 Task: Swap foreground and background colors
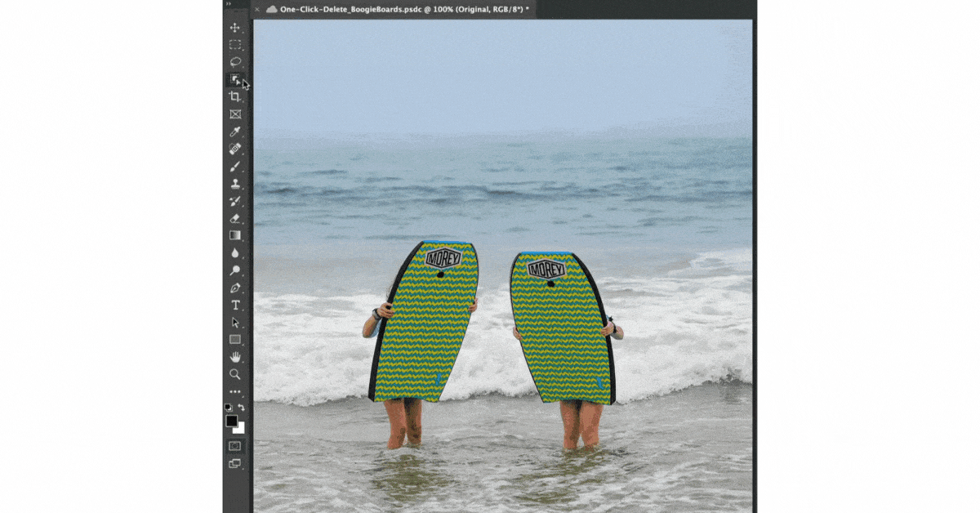pos(241,407)
